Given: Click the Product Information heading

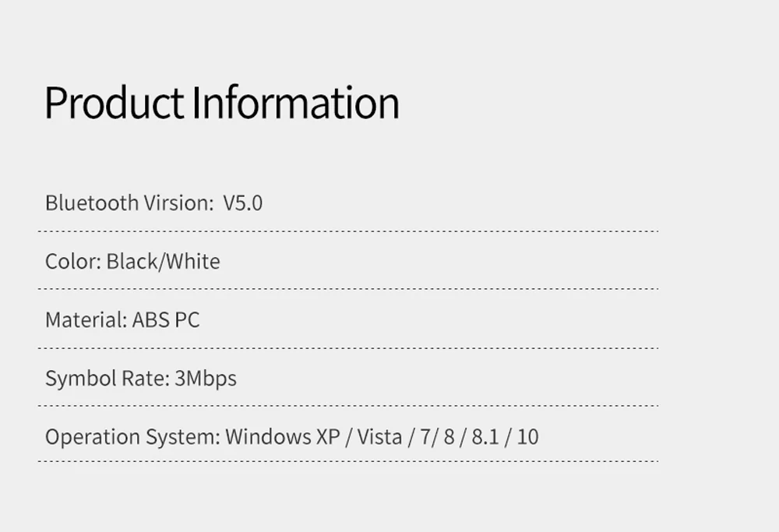Looking at the screenshot, I should (222, 104).
